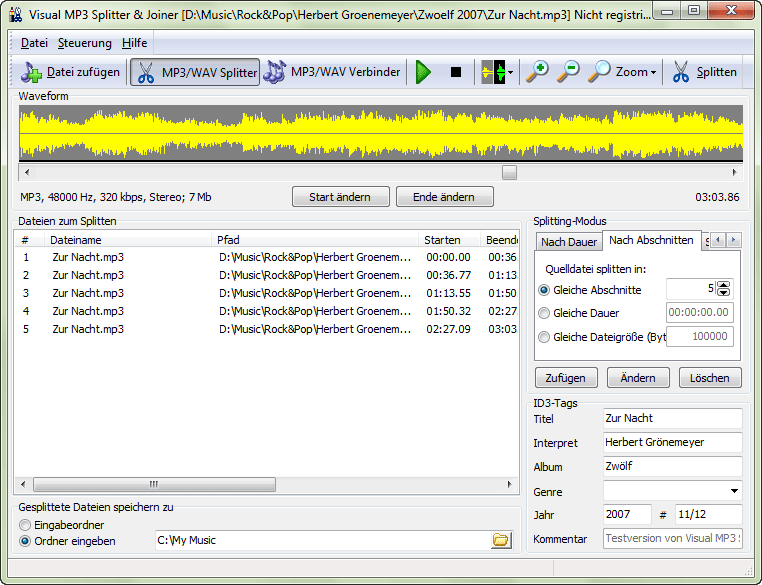Click the file list scrollbar left arrow
762x585 pixels.
coord(23,484)
